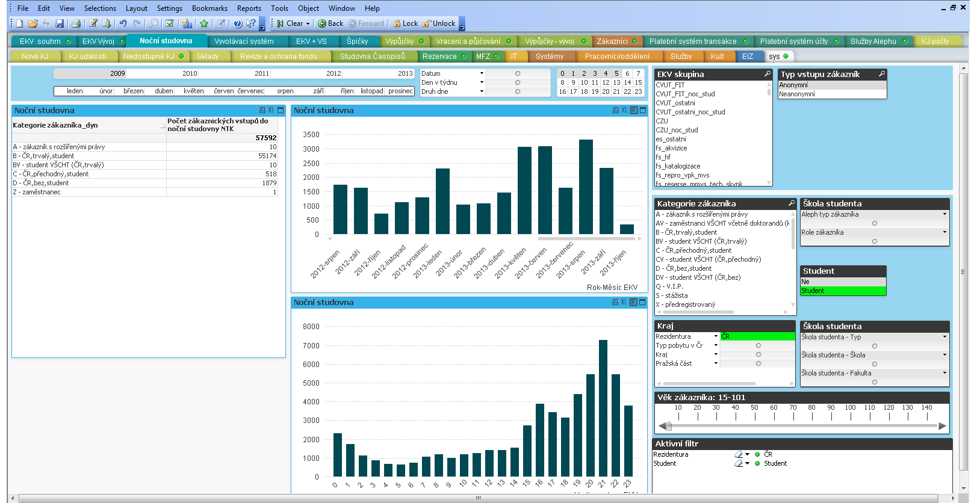Undo the last layout change
This screenshot has height=503, width=980.
tap(123, 23)
